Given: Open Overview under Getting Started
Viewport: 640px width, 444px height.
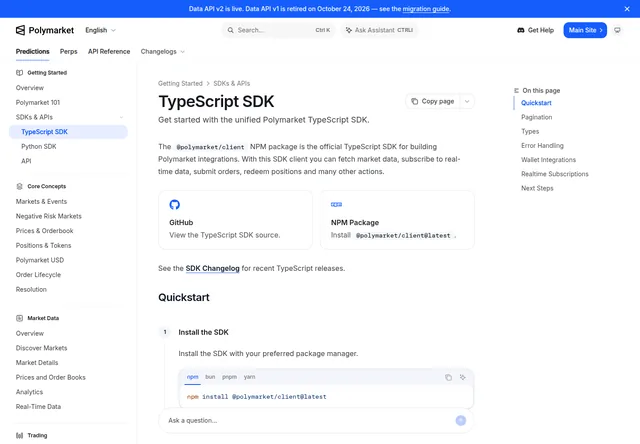Looking at the screenshot, I should point(30,88).
